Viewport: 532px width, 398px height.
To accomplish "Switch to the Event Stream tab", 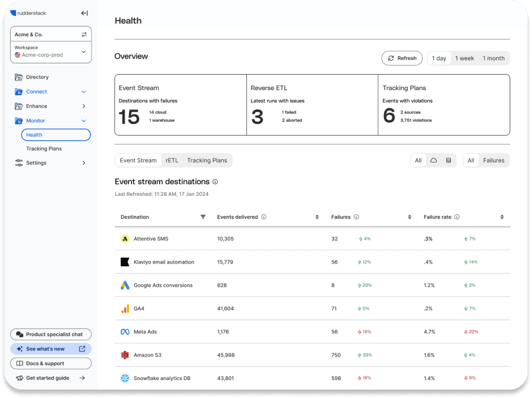I will click(138, 160).
